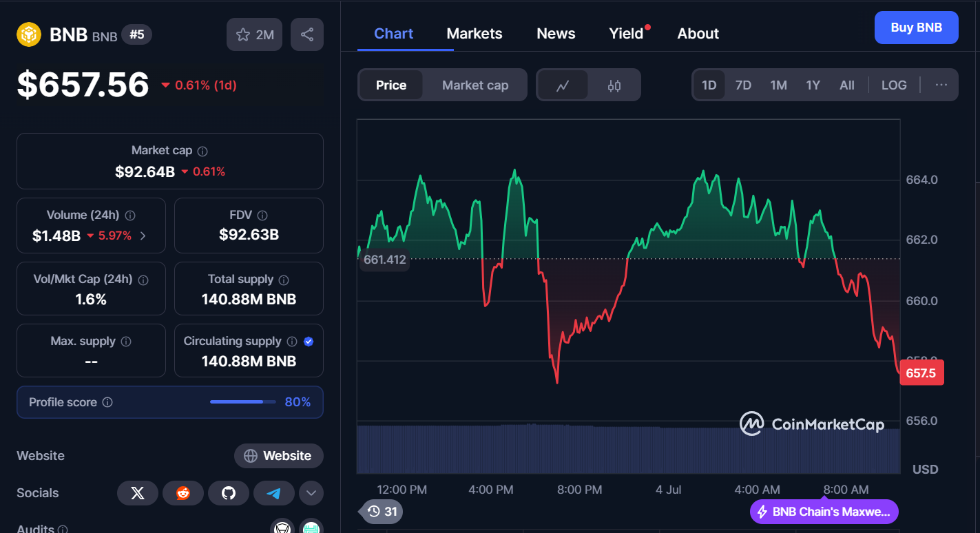Click the $1.48B volume value
980x533 pixels.
pyautogui.click(x=56, y=236)
